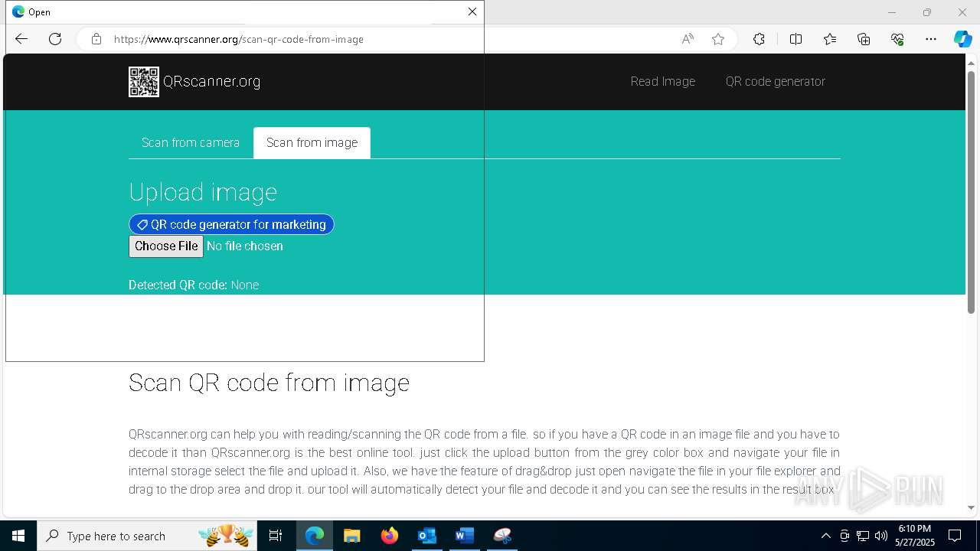Click QRscanner.org site title
Screen dimensions: 980x551
pyautogui.click(x=212, y=82)
